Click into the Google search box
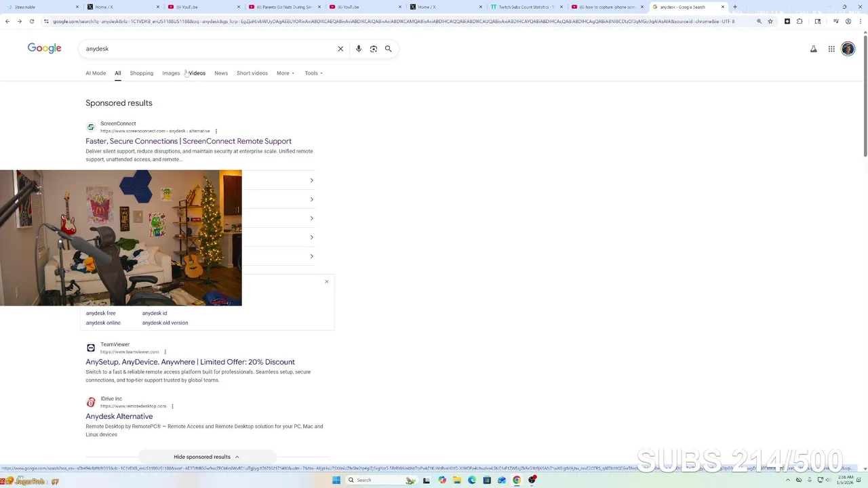Viewport: 868px width, 488px height. click(x=210, y=49)
